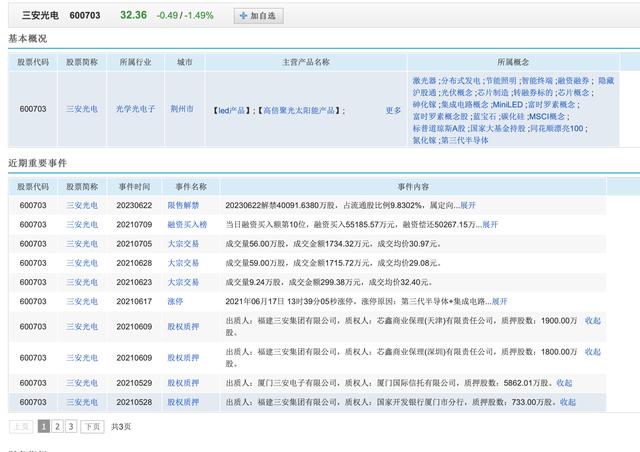Add 三安光电 to watchlist via 加自选
Screen dimensions: 640x452
(x=258, y=16)
